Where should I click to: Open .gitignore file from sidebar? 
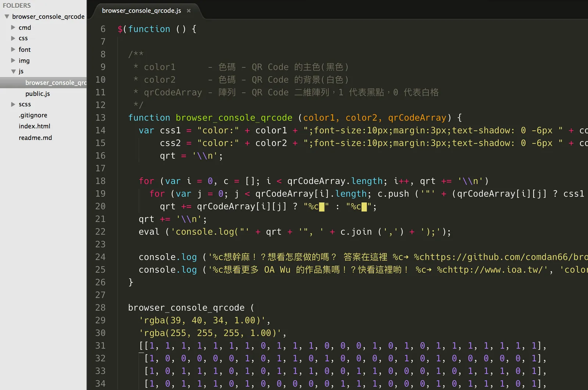point(33,115)
